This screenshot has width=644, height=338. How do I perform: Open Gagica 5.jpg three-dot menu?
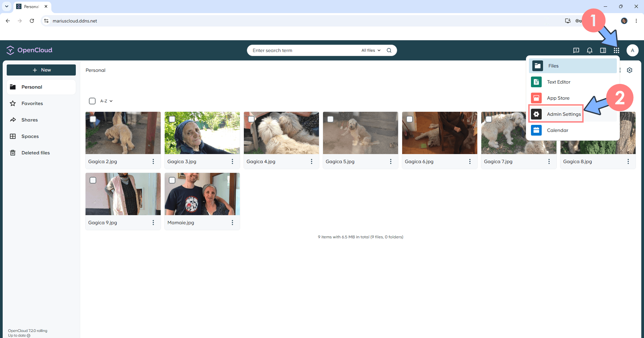pos(391,161)
